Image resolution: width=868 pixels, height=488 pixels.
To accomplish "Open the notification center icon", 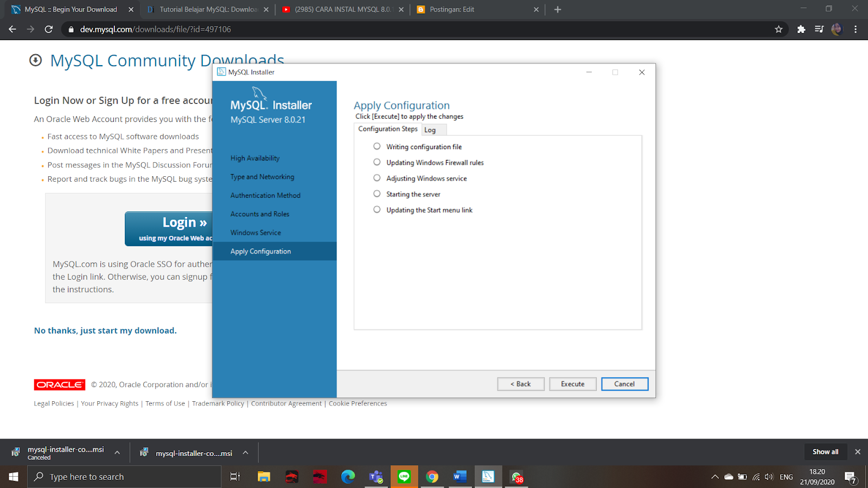I will 850,477.
